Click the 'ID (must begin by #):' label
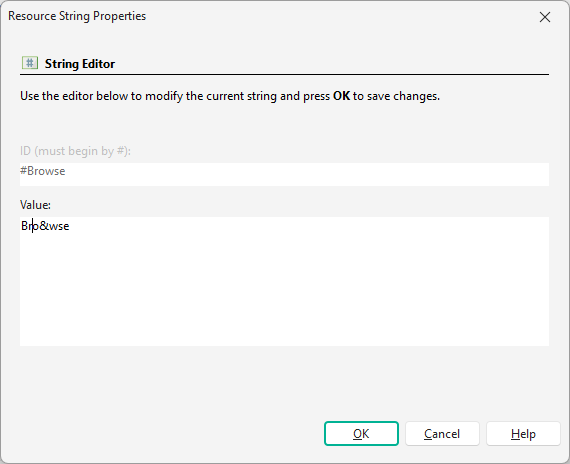 click(75, 151)
